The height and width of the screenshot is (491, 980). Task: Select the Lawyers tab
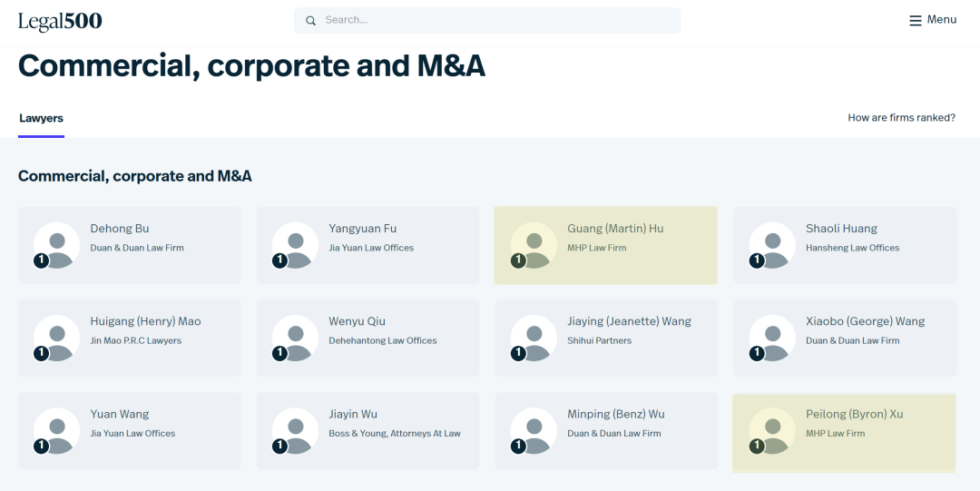point(41,118)
